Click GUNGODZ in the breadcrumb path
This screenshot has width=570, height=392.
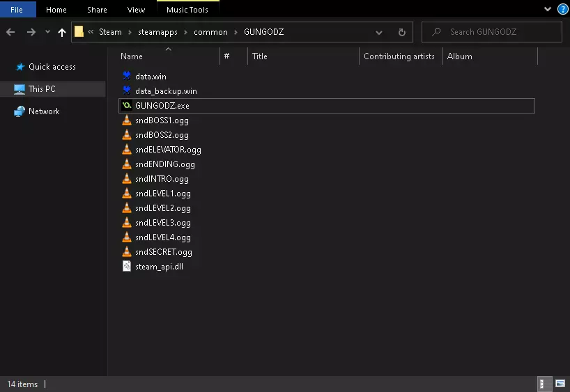pyautogui.click(x=264, y=32)
